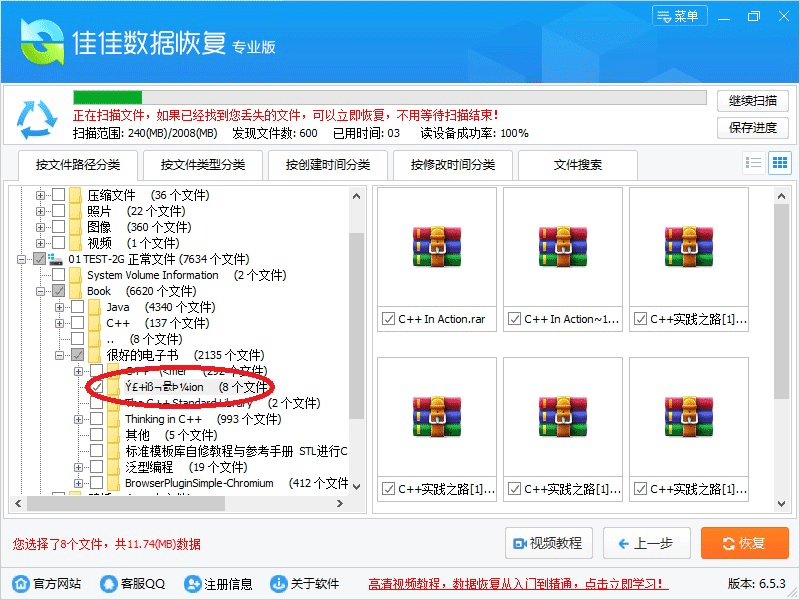The height and width of the screenshot is (600, 800).
Task: Uncheck C++ In Action.rar file checkbox
Action: coord(388,319)
